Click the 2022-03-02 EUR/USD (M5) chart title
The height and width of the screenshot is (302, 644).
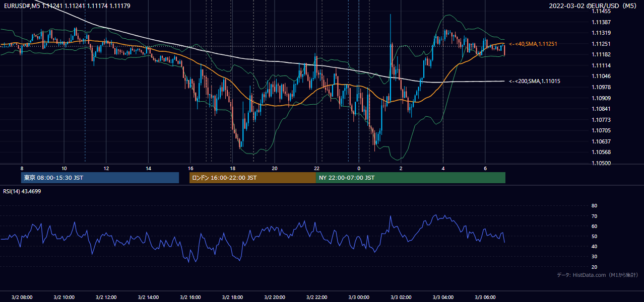tap(594, 6)
